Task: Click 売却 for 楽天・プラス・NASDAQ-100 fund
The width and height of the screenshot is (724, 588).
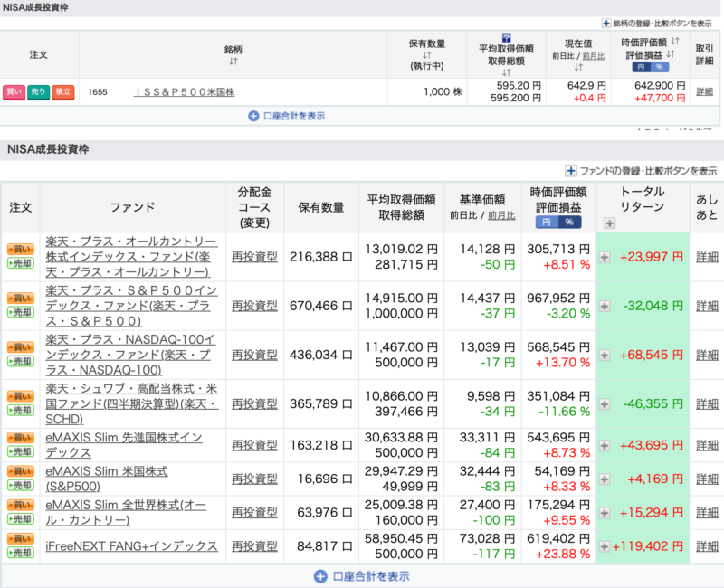Action: (21, 361)
